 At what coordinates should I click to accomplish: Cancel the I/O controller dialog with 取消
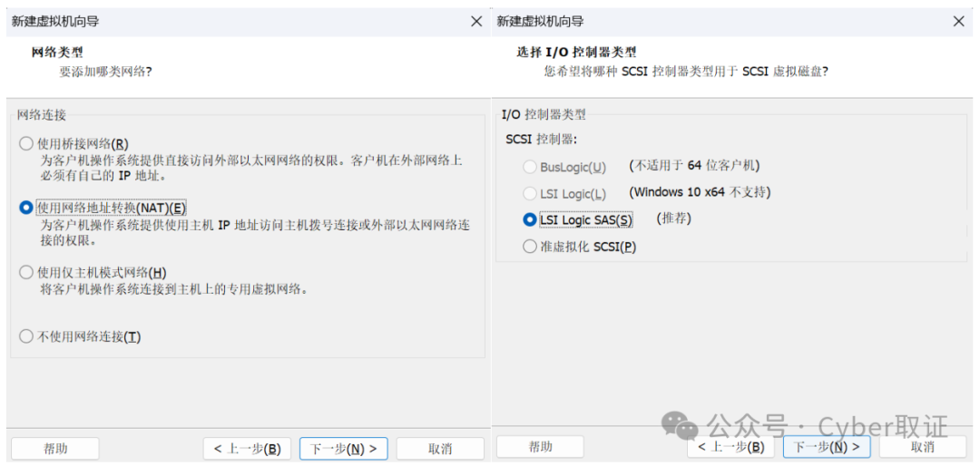(x=923, y=447)
